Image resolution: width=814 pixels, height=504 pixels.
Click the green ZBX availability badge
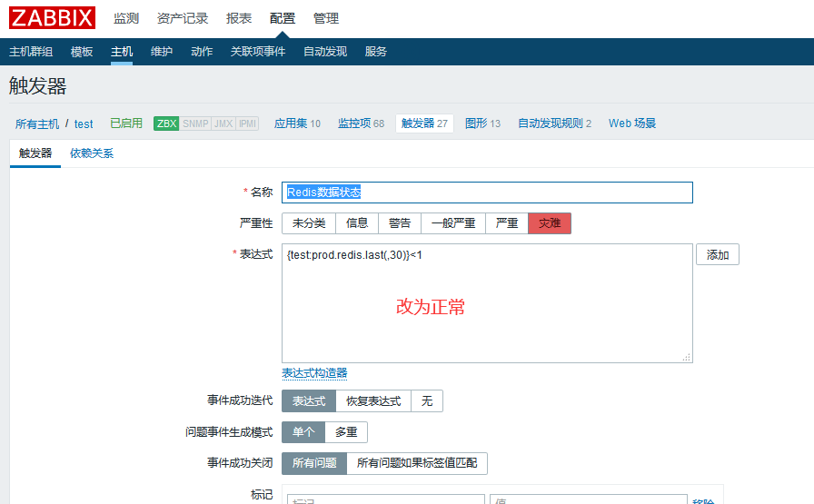pos(166,124)
